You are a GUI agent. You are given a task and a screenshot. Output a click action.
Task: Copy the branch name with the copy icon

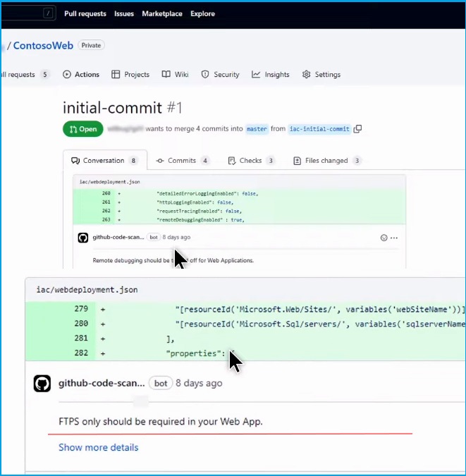pos(357,129)
